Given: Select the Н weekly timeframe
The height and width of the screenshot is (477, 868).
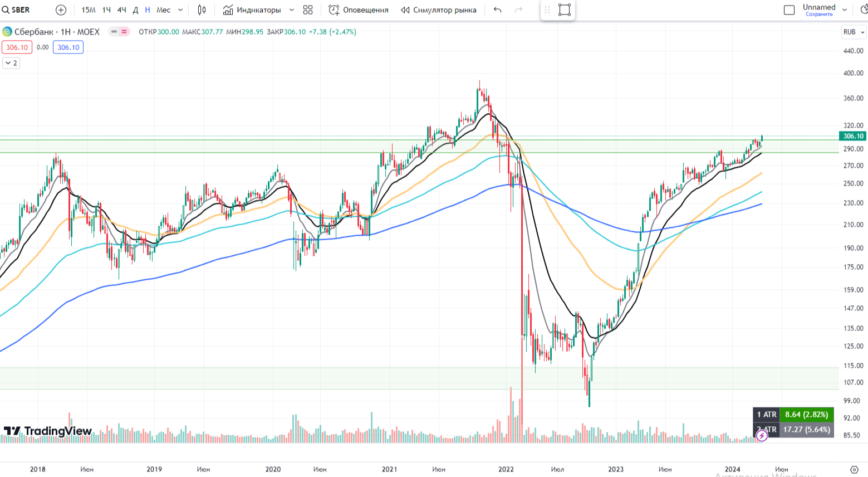Looking at the screenshot, I should click(148, 10).
